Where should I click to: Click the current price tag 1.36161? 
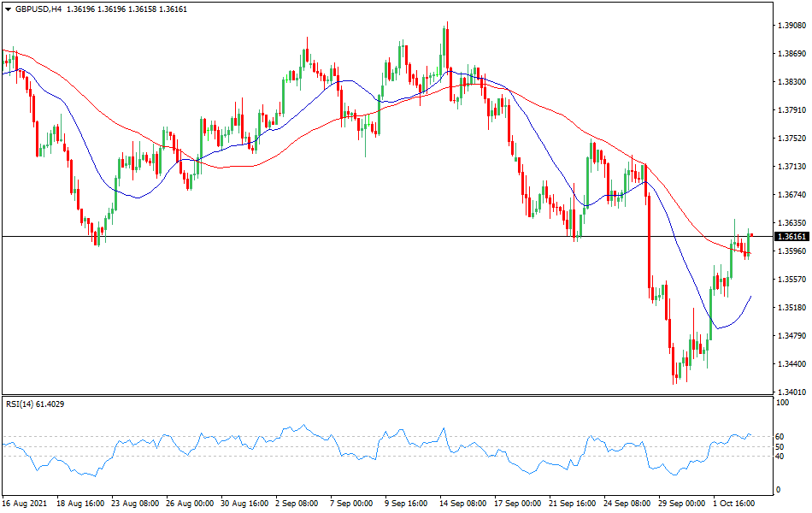791,236
